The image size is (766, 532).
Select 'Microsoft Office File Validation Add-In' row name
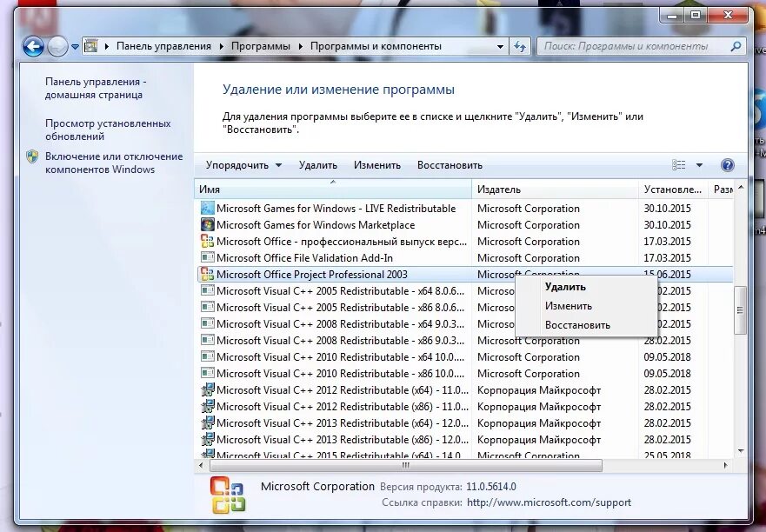click(x=305, y=258)
